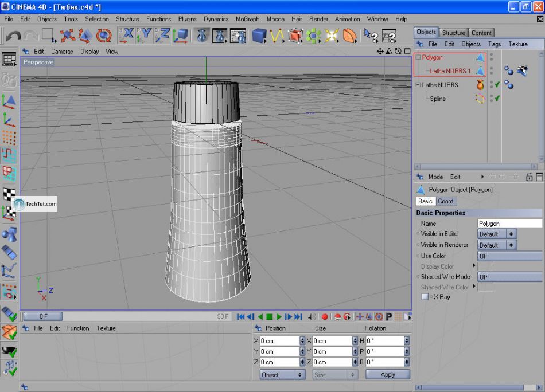Open the Shaded Wire Mode dropdown
This screenshot has height=392, width=545.
(509, 277)
